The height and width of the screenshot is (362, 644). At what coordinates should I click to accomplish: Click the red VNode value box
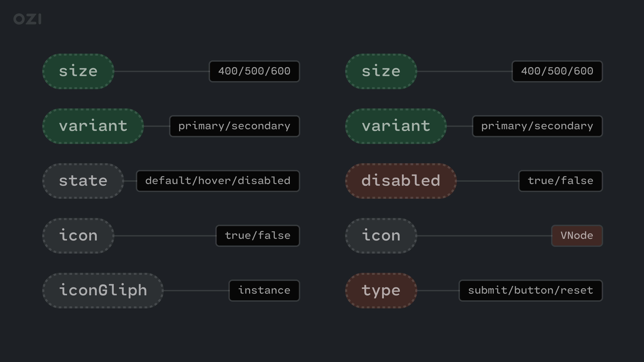577,236
